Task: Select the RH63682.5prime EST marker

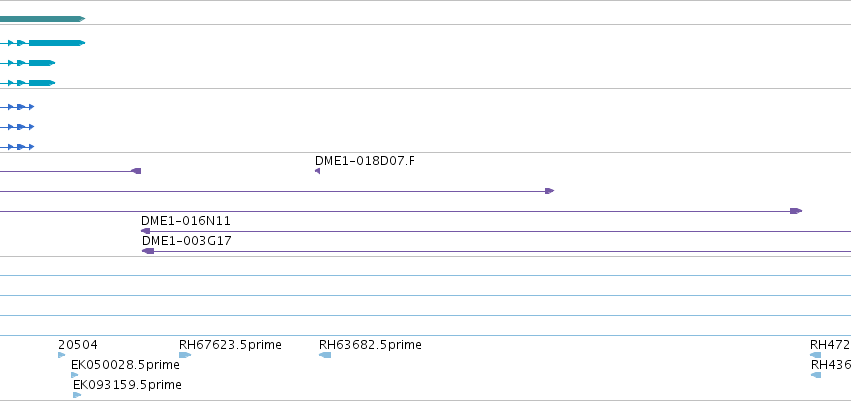Action: [325, 355]
